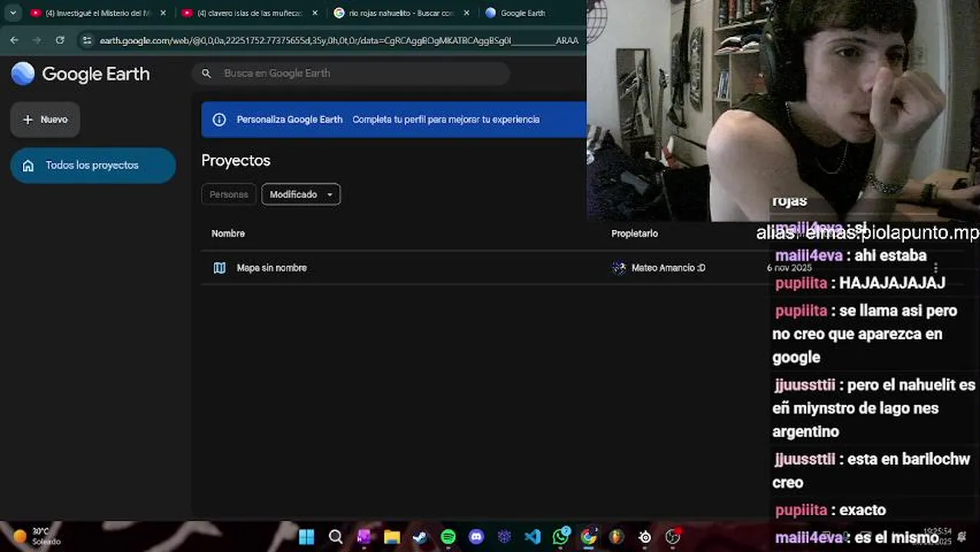Viewport: 980px width, 552px height.
Task: Switch to the rio rojas nahuelito search tab
Action: (x=402, y=13)
